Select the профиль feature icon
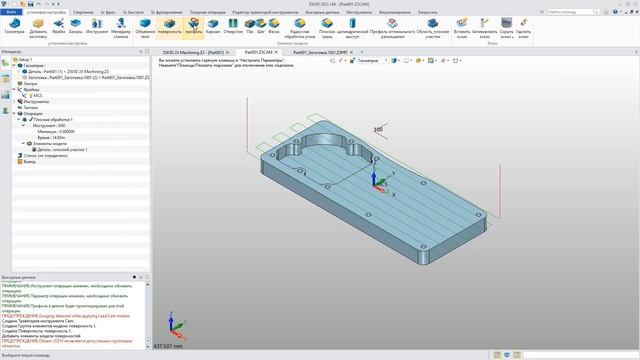The width and height of the screenshot is (640, 360). [x=193, y=27]
